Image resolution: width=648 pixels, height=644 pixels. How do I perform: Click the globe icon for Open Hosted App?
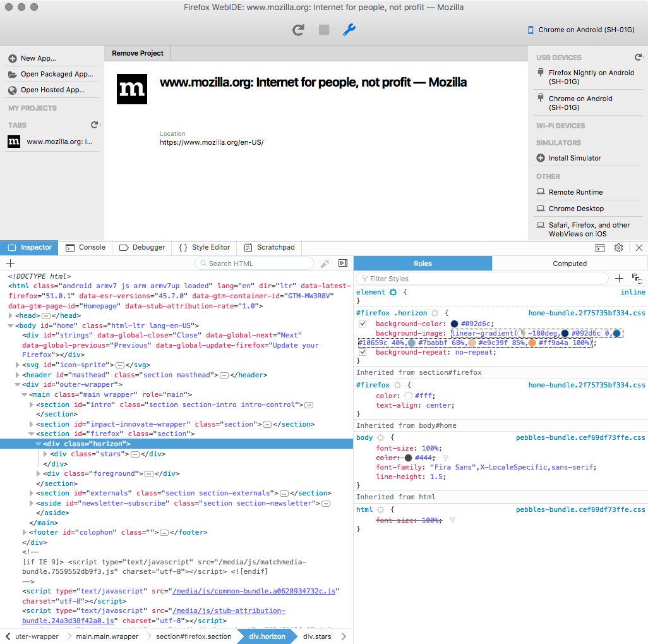point(13,90)
